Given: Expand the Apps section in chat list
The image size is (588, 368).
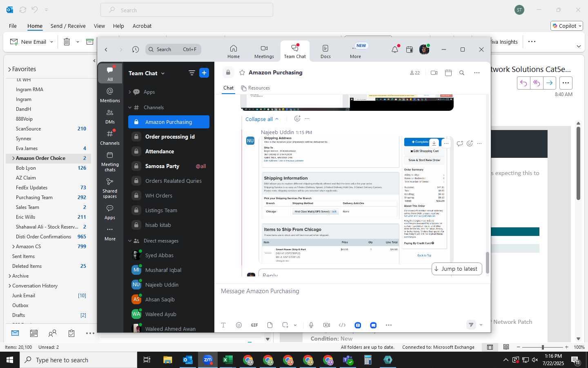Looking at the screenshot, I should 130,92.
